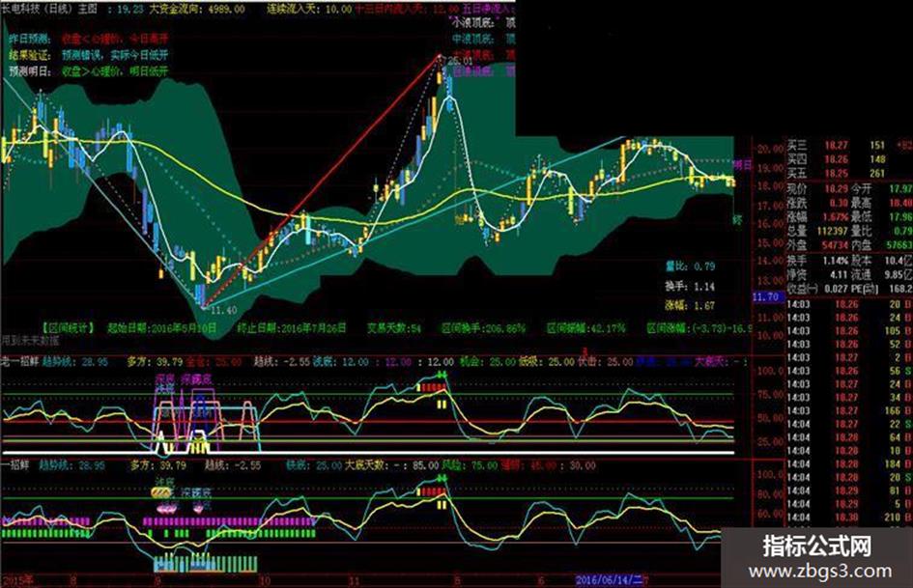Select the first indicator's 趋势线 28.95 readout
913x588 pixels.
click(x=74, y=362)
